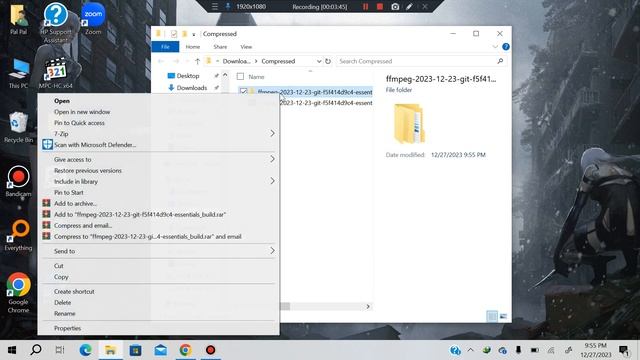Take a screenshot with Bandicam camera icon
This screenshot has height=360, width=640.
[395, 7]
